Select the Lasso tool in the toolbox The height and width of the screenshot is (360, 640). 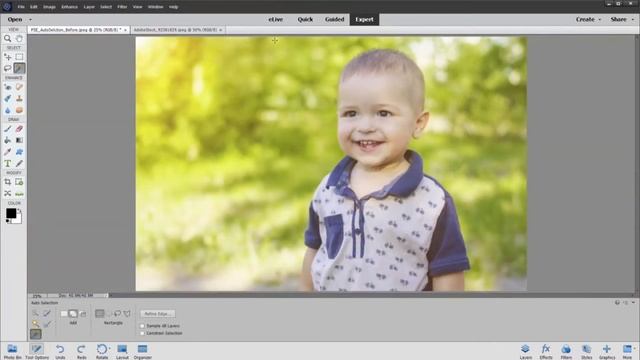7,68
